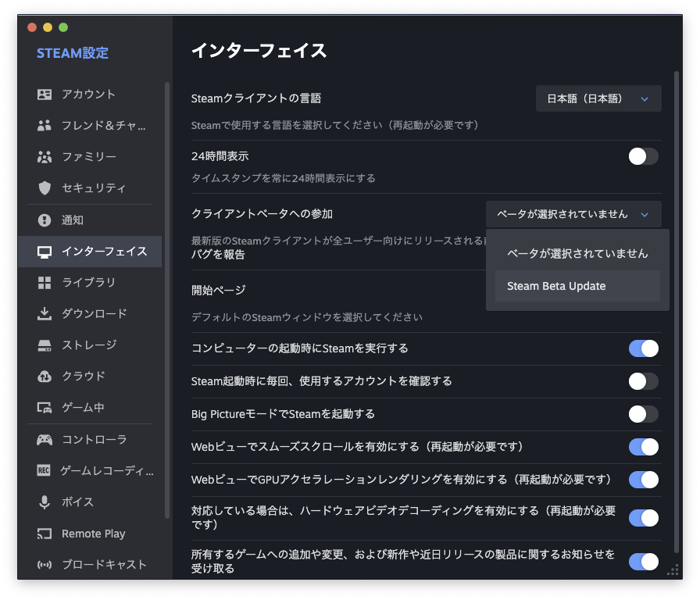This screenshot has width=700, height=600.
Task: Click the インターフェイス page heading
Action: click(x=259, y=51)
